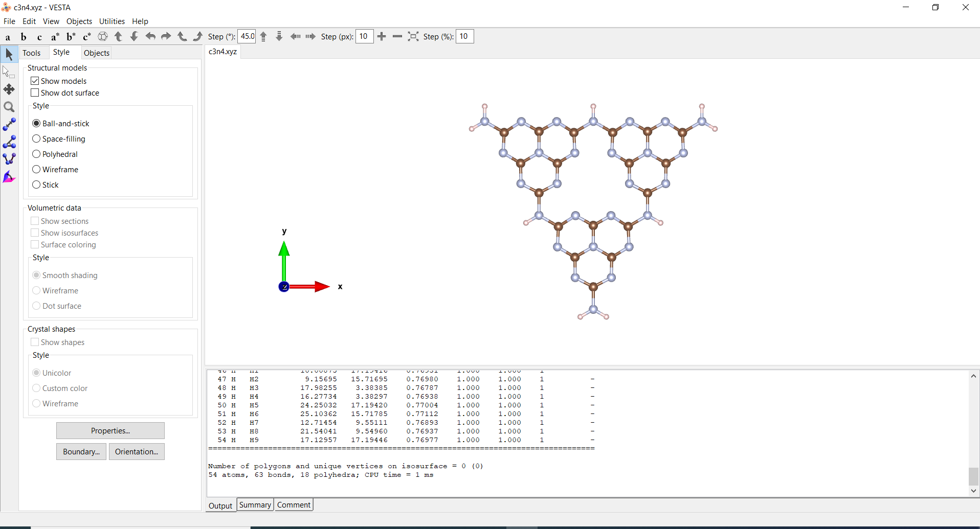Activate the magnify tool in sidebar
The height and width of the screenshot is (529, 980).
pos(9,107)
